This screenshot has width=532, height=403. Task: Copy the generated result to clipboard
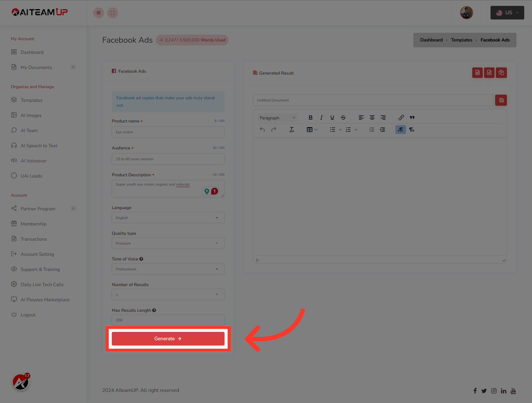click(x=501, y=73)
